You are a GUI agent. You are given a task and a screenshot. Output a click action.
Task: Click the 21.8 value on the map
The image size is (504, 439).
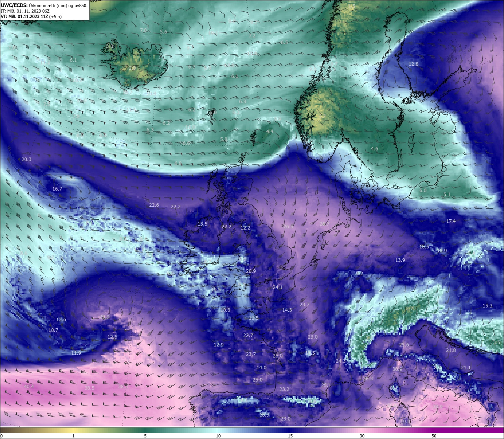pos(451,350)
